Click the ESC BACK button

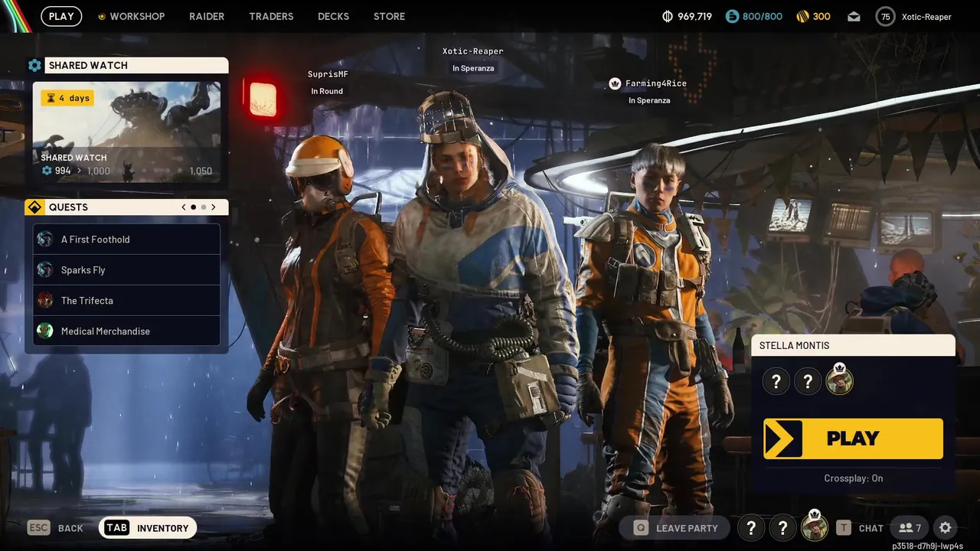(55, 528)
